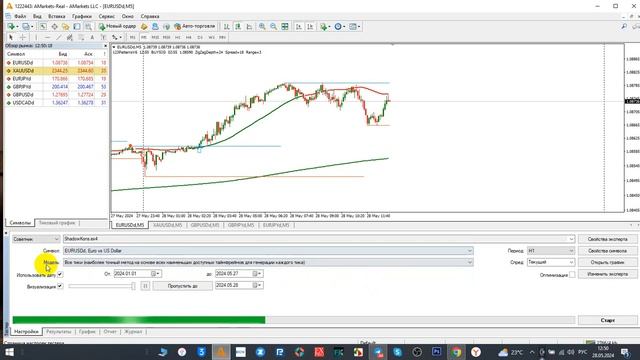640x360 pixels.
Task: Toggle chart auto scroll icon
Action: coord(299,27)
